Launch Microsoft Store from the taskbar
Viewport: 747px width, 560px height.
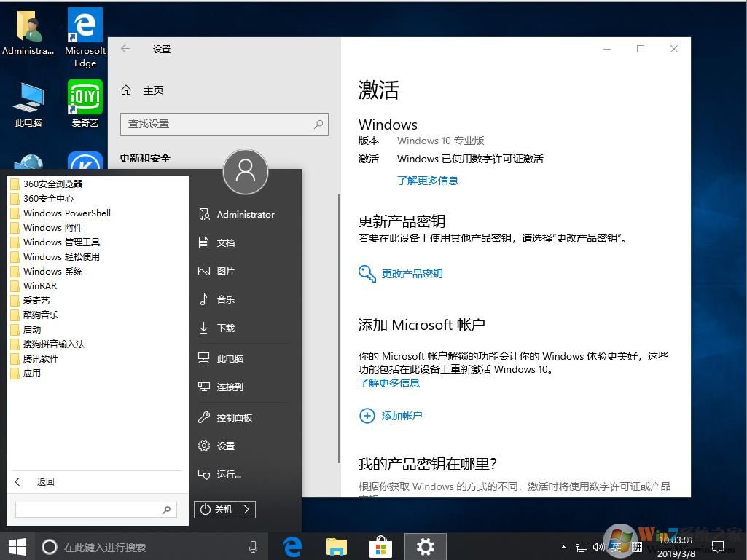(380, 547)
